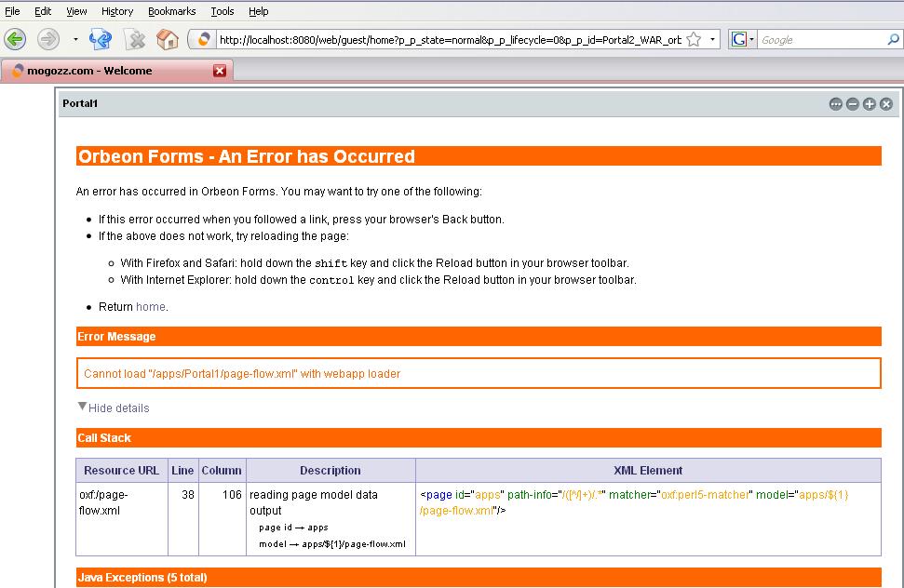The width and height of the screenshot is (904, 588).
Task: Reload the page with the Reload button
Action: point(101,39)
